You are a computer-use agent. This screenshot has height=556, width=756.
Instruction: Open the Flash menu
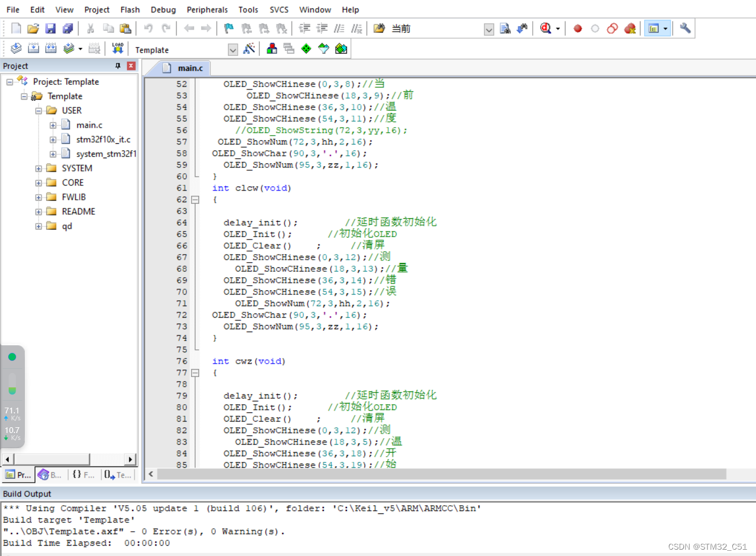pyautogui.click(x=130, y=10)
